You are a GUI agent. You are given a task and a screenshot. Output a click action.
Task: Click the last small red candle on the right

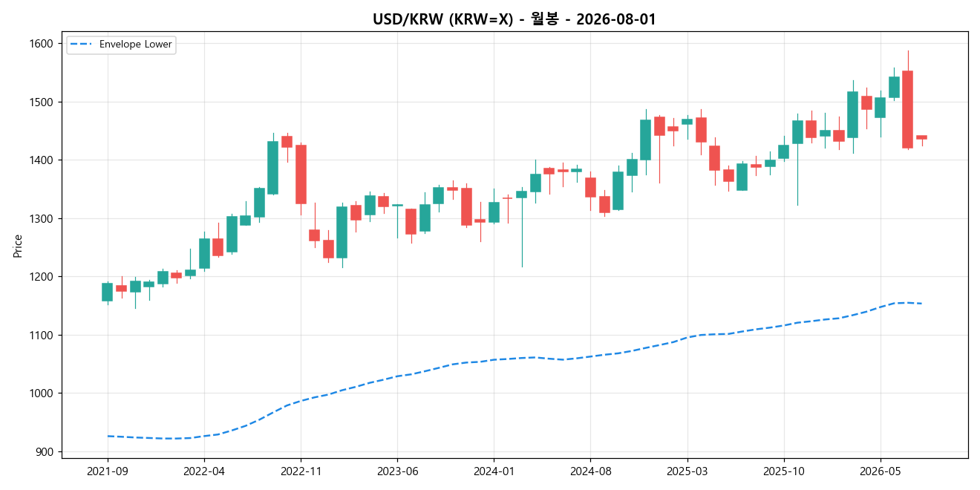[x=921, y=137]
